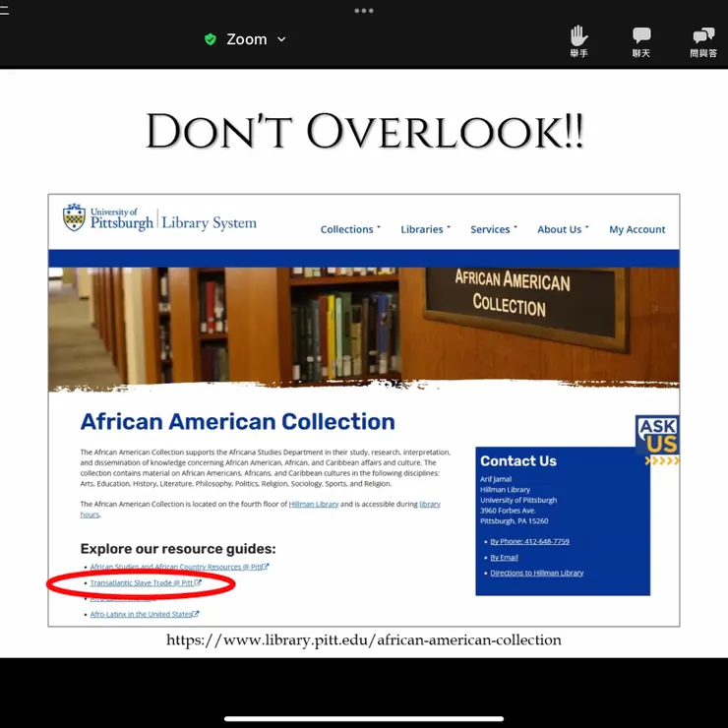Open Transatlantic Slave Trade @ Pitt guide
The width and height of the screenshot is (728, 728).
(x=146, y=582)
